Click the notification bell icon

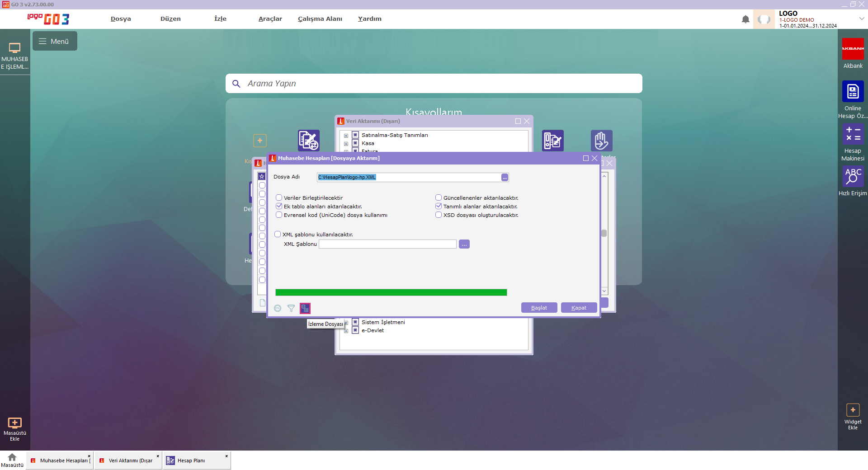[745, 19]
